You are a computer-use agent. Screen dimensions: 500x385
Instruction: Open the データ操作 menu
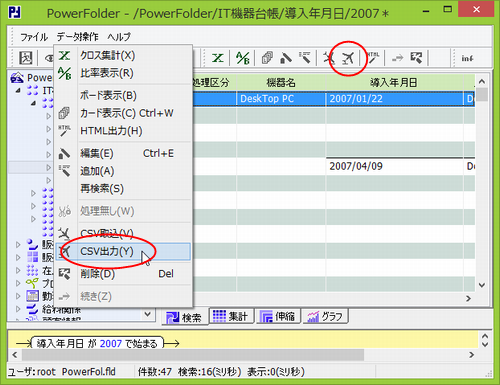pos(77,37)
